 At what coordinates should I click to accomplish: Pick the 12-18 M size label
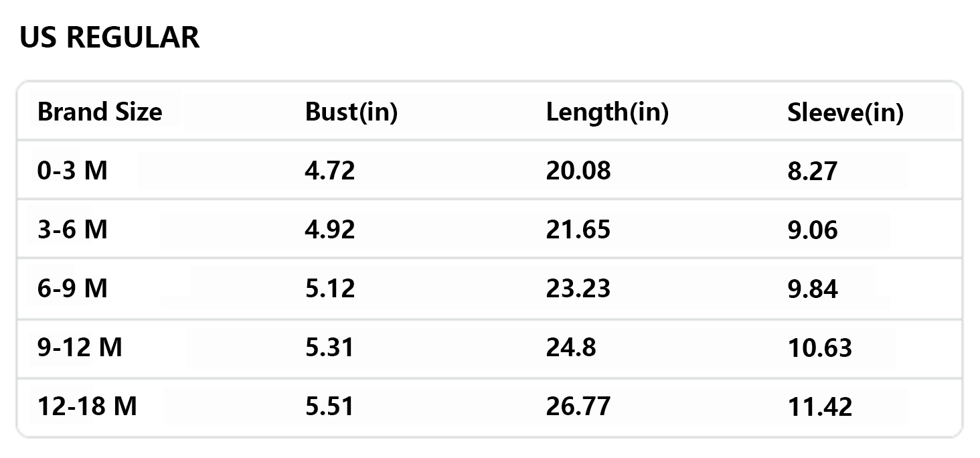pyautogui.click(x=87, y=406)
